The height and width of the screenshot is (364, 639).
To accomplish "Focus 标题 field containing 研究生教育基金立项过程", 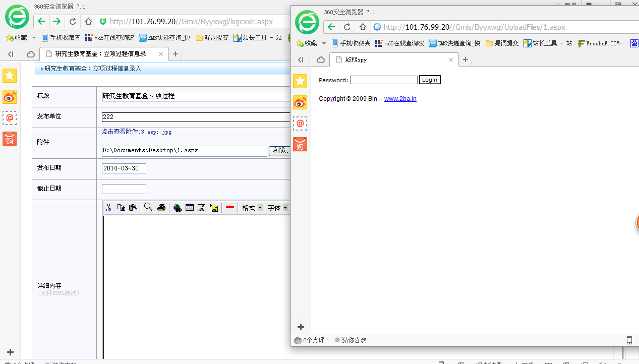I will tap(196, 96).
